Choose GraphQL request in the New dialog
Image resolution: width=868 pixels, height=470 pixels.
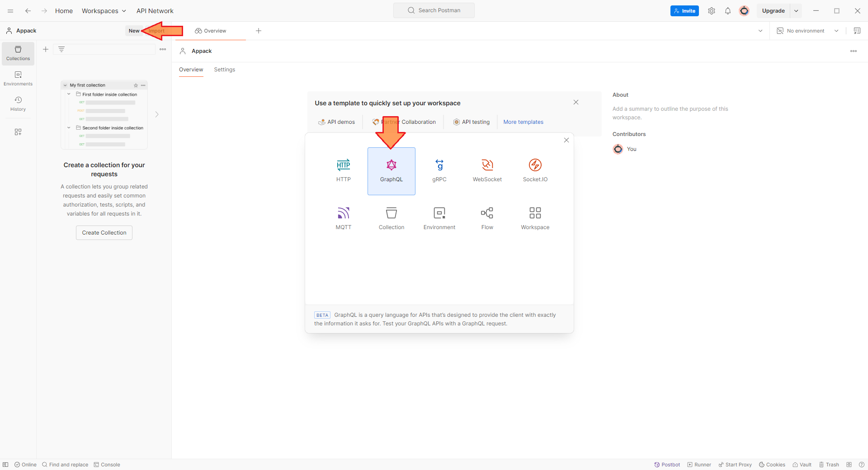(392, 171)
